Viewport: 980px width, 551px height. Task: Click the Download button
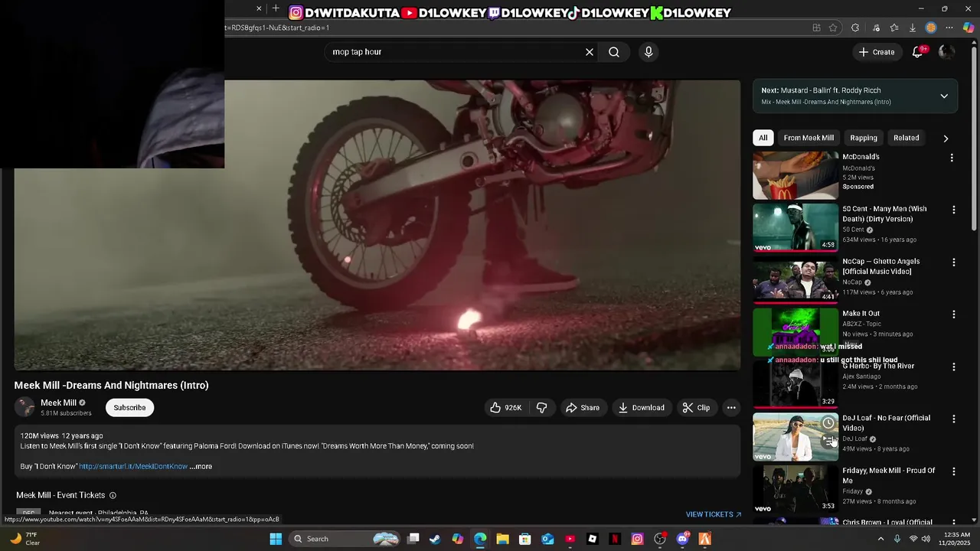pyautogui.click(x=641, y=408)
